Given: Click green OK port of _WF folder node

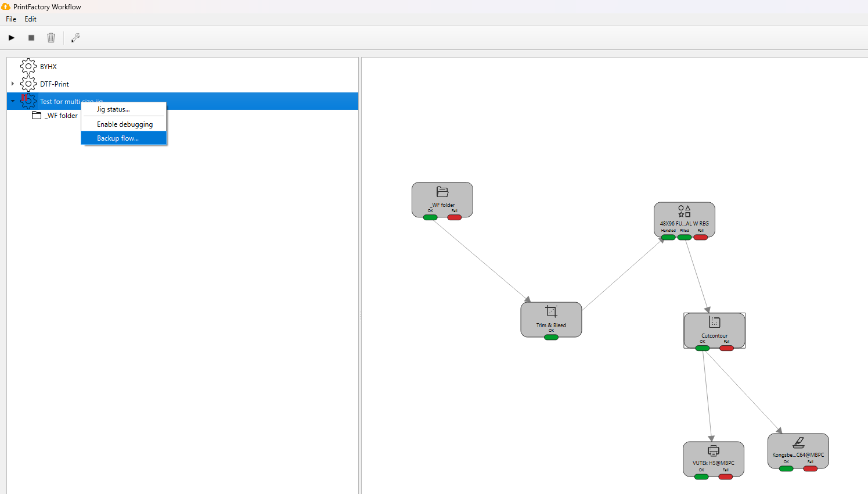Looking at the screenshot, I should tap(430, 217).
